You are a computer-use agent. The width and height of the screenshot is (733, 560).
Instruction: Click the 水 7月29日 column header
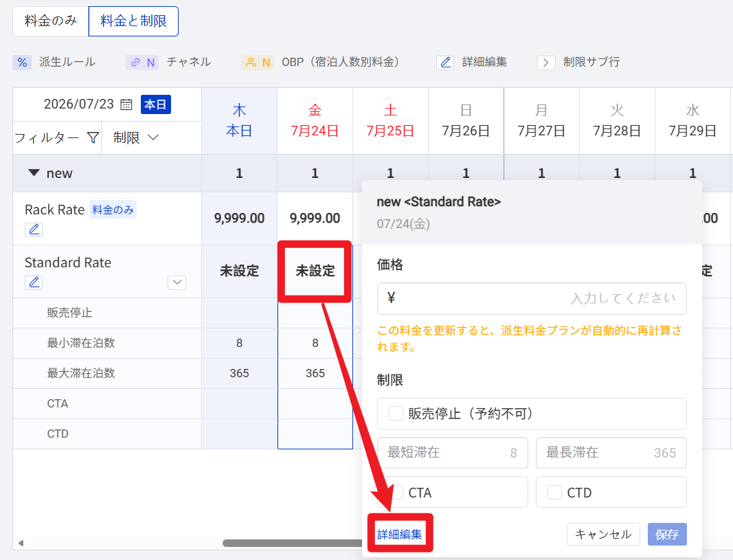tap(692, 121)
